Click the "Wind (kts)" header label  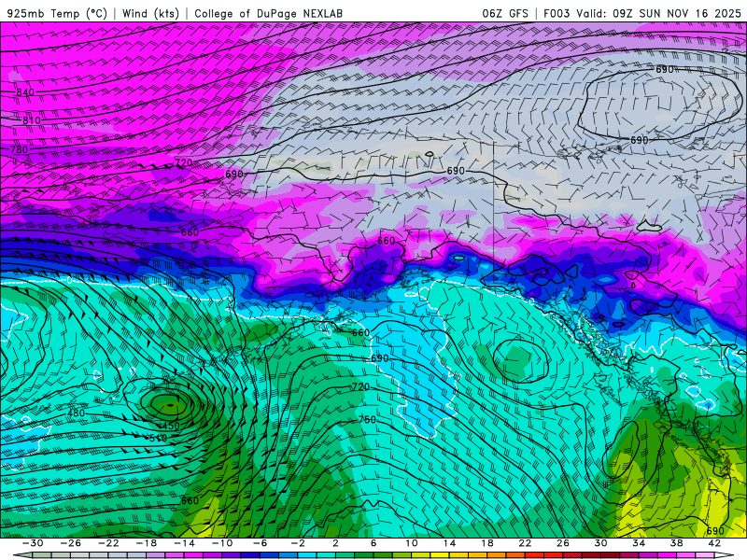[150, 13]
